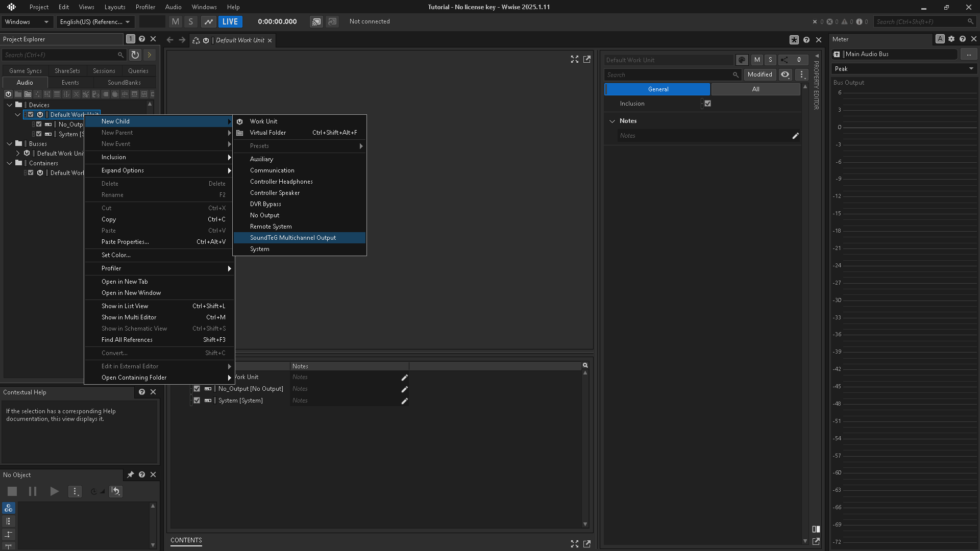Edit notes with the pencil in Property Editor
The height and width of the screenshot is (551, 980).
[795, 136]
